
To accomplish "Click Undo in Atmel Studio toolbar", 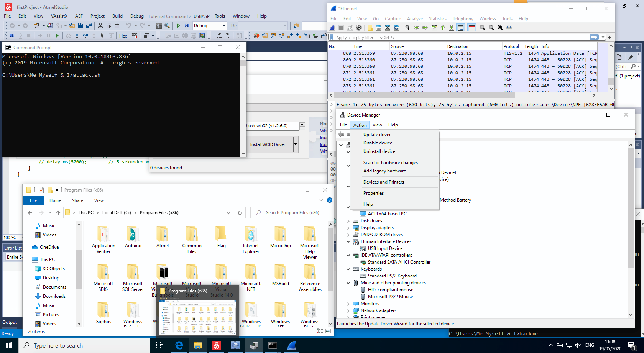I will pos(129,26).
